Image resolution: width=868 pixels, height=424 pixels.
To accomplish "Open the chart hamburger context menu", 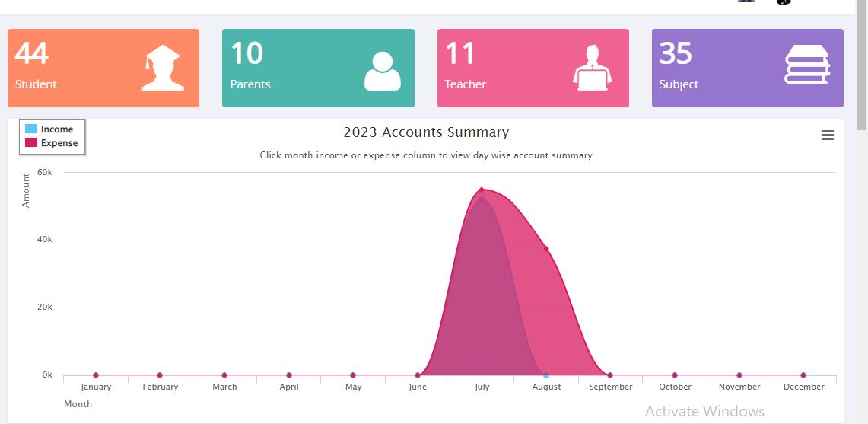I will [x=828, y=135].
